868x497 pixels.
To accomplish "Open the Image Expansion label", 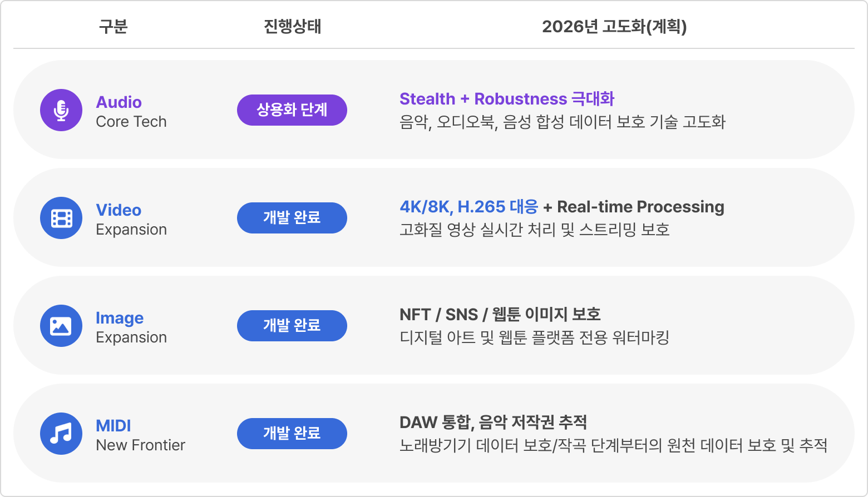I will pyautogui.click(x=131, y=327).
